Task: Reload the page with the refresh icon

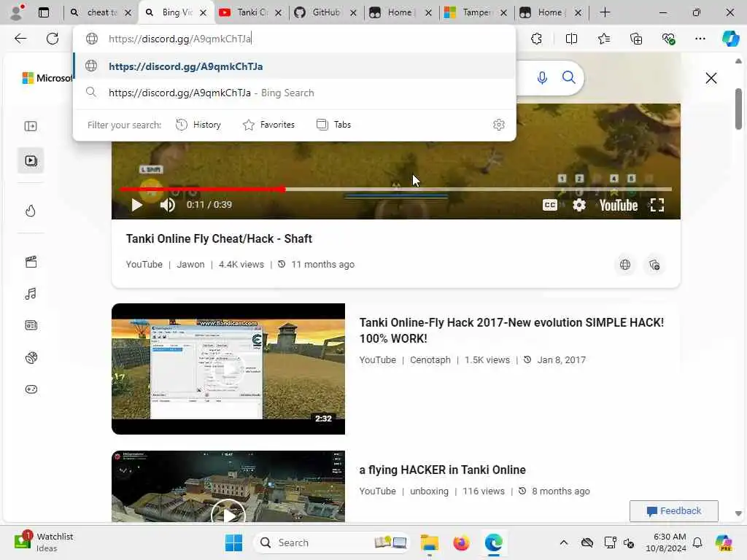Action: [x=53, y=39]
